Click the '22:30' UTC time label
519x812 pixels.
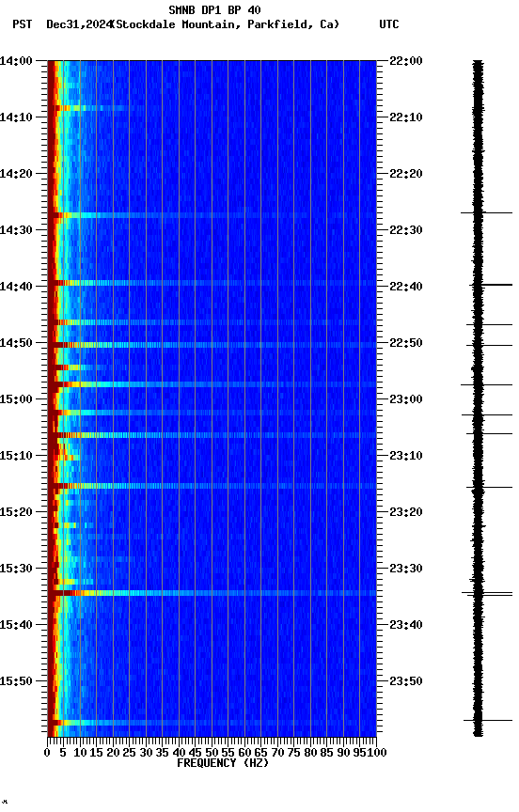click(x=406, y=230)
